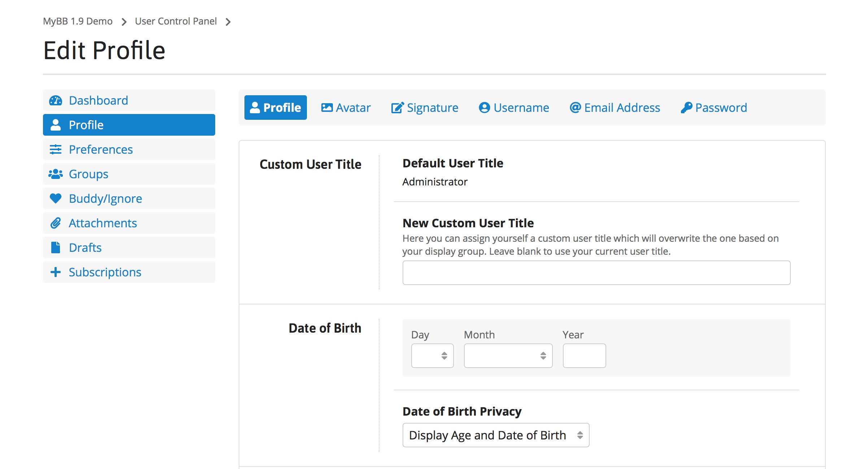Click the Administrator default title text
The width and height of the screenshot is (868, 469).
point(435,181)
